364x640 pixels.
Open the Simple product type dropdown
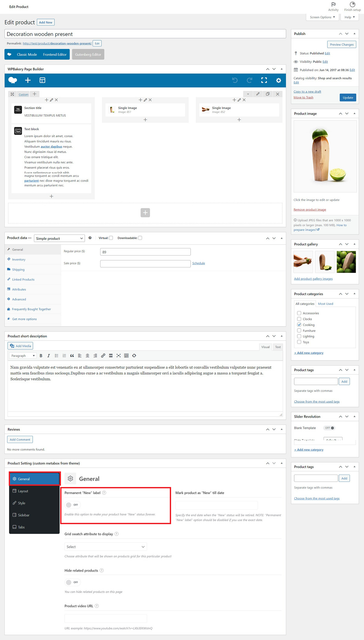tap(59, 238)
